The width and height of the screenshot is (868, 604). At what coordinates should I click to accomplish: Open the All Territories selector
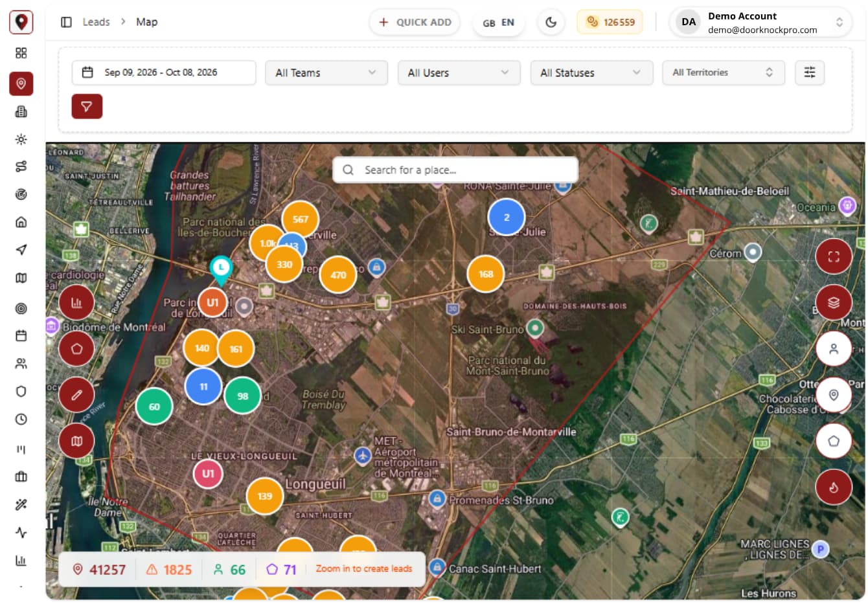[724, 73]
